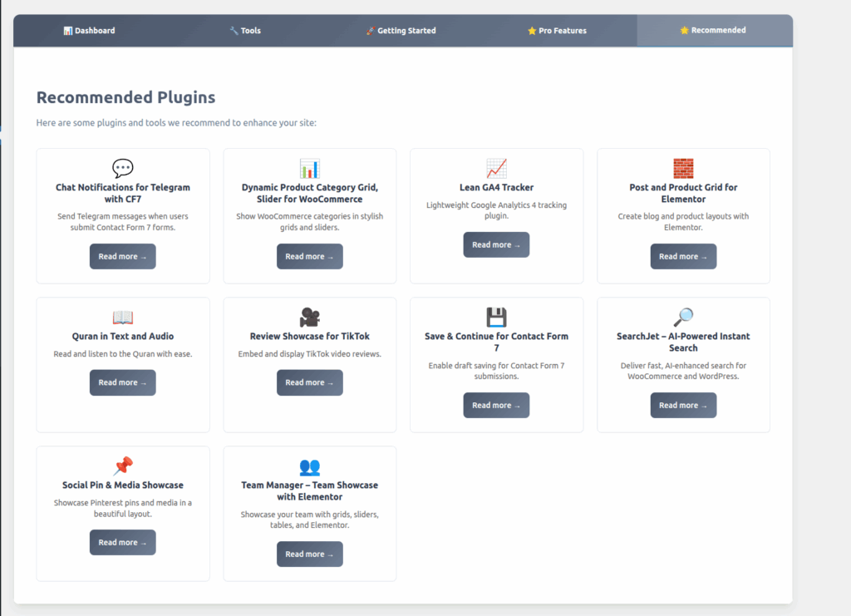The height and width of the screenshot is (616, 851).
Task: Read more about Lean GA4 Tracker
Action: pos(496,245)
